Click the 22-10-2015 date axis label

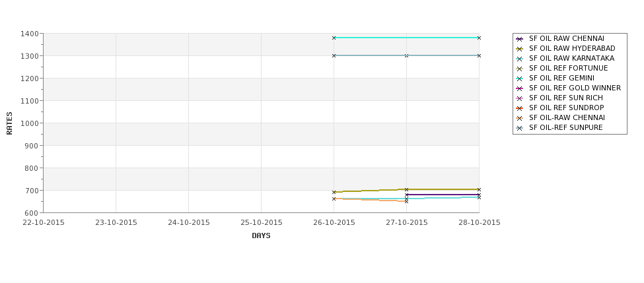click(44, 223)
